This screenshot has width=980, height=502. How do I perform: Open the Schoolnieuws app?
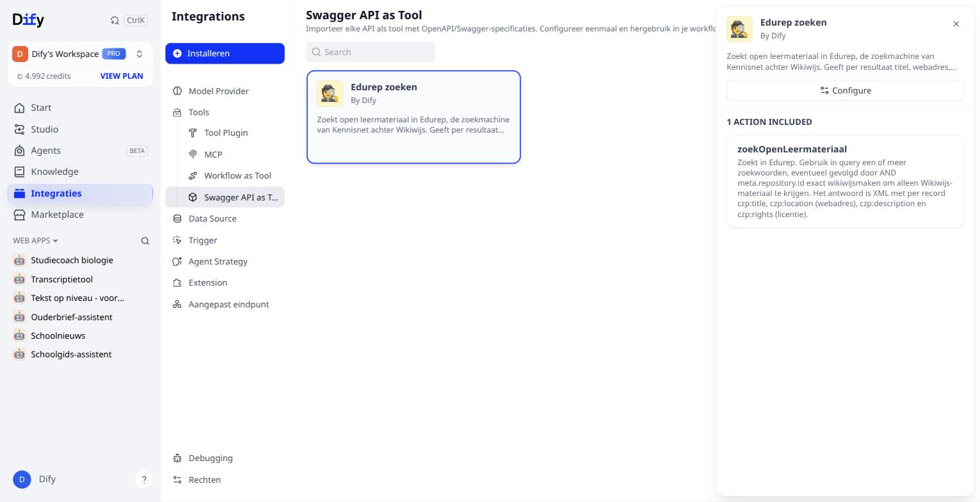coord(80,336)
